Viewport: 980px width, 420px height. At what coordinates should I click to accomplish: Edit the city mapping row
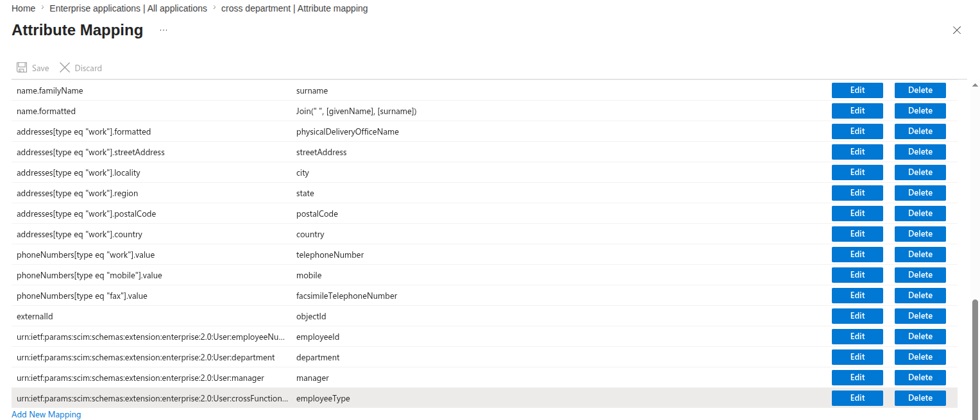tap(857, 172)
